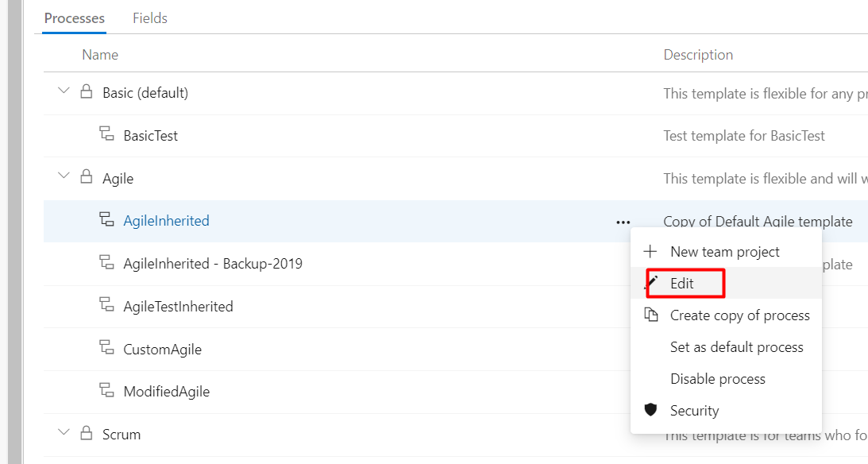Screen dimensions: 868x464
Task: Click the ellipsis icon beside AgileInherited
Action: click(623, 222)
